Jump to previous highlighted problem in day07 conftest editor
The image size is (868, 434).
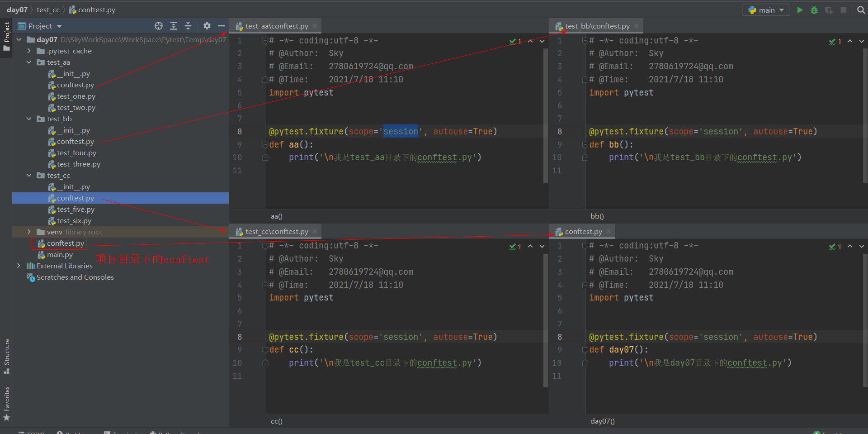[x=850, y=247]
